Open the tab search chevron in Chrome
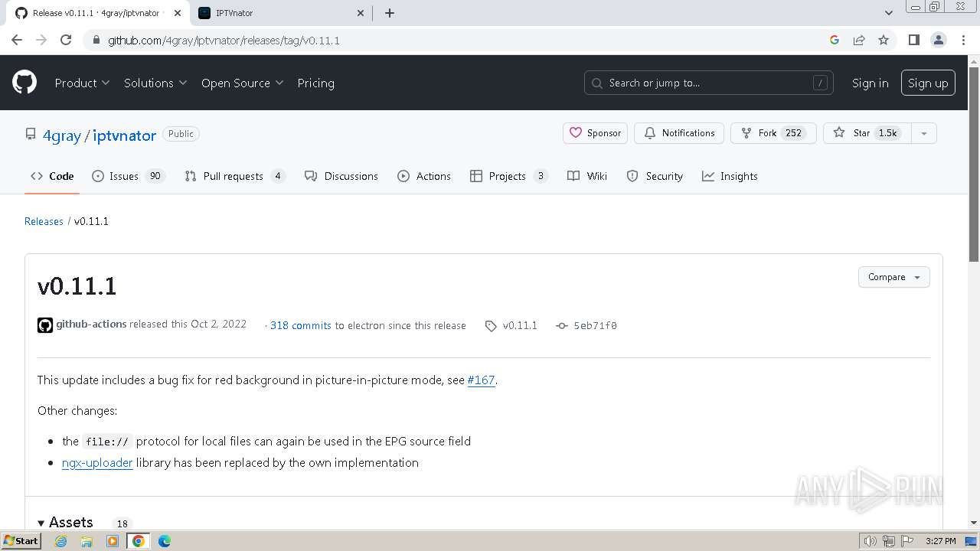The height and width of the screenshot is (551, 980). 889,13
